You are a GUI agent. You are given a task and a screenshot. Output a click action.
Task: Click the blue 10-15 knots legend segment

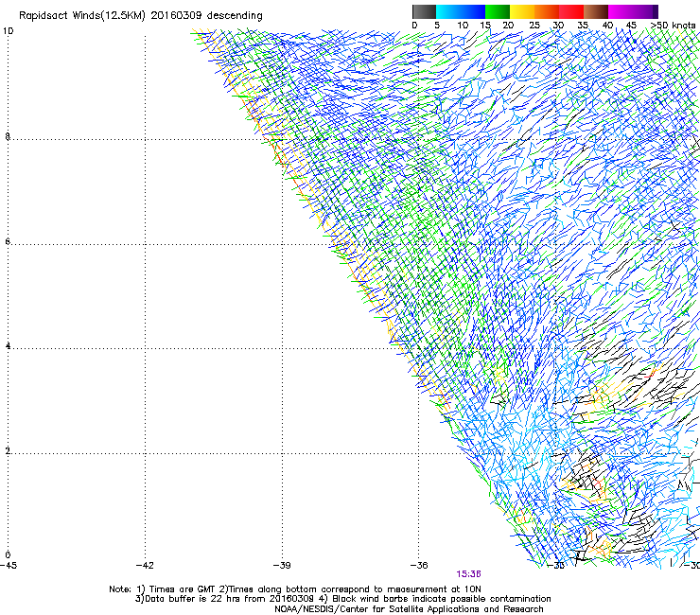click(x=473, y=11)
